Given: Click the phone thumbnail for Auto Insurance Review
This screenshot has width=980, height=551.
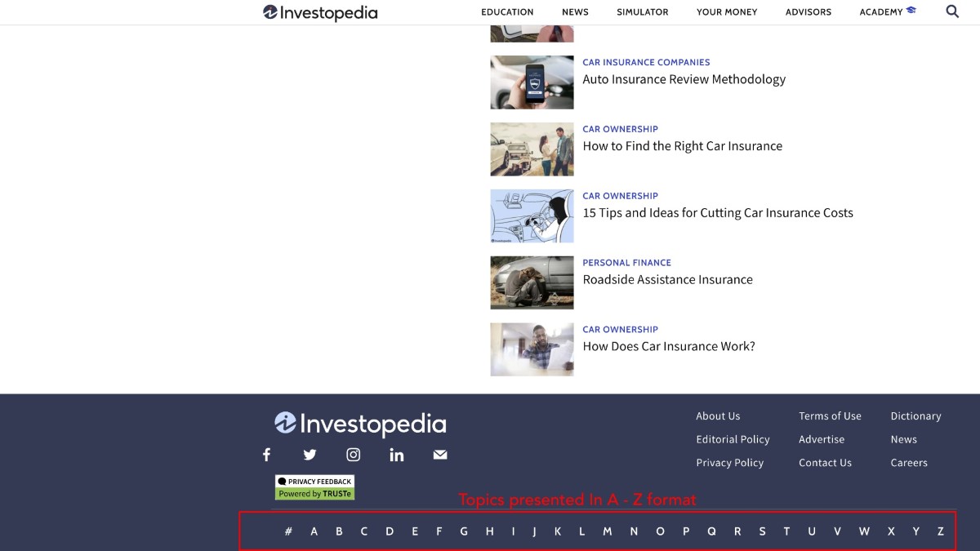Looking at the screenshot, I should point(532,82).
